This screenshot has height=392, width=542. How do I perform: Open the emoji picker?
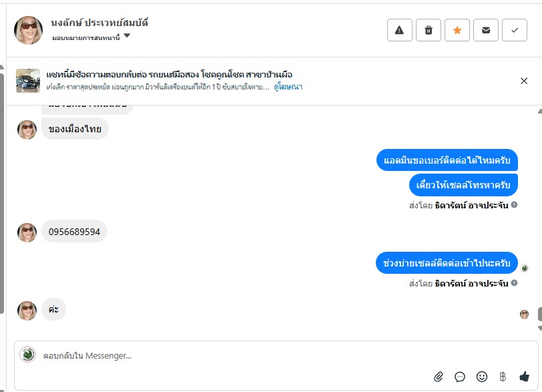[482, 377]
